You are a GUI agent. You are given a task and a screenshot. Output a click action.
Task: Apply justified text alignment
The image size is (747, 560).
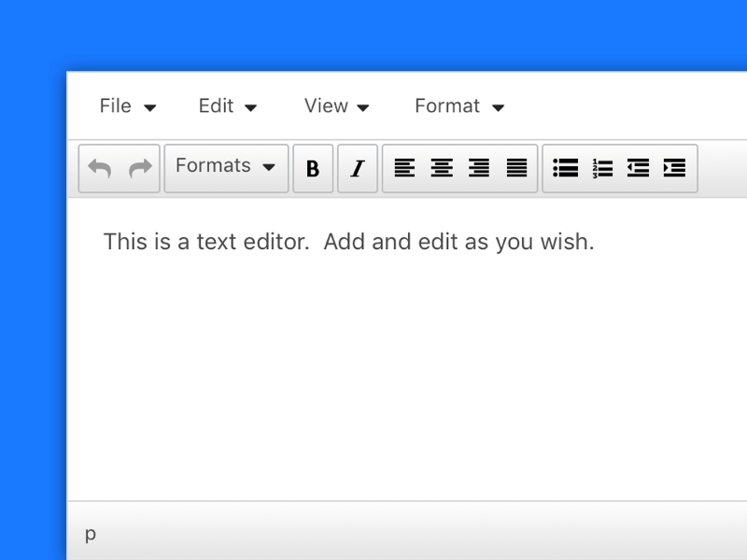(x=516, y=168)
